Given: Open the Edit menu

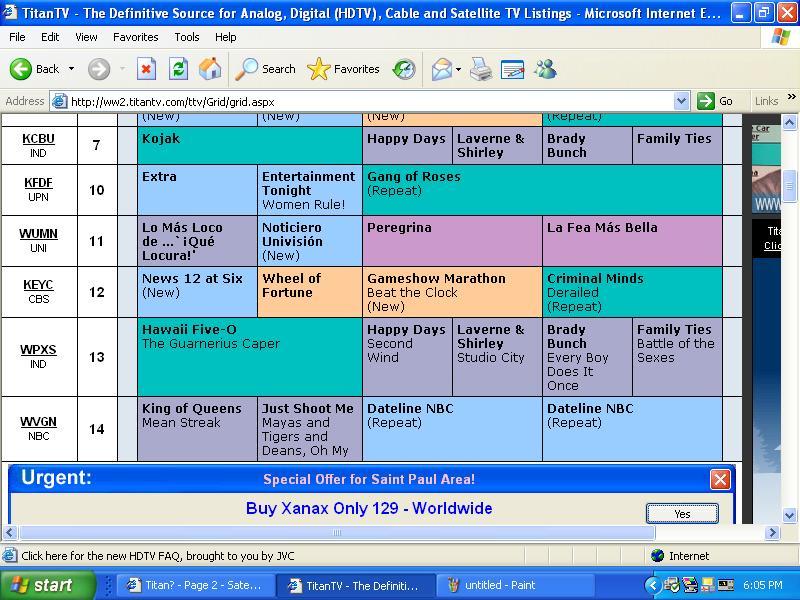Looking at the screenshot, I should click(50, 37).
